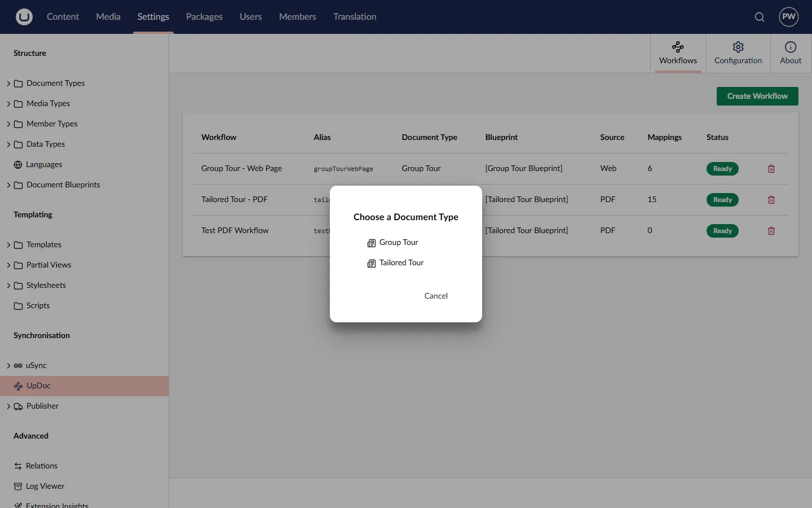Click the Publisher truck icon

[x=19, y=406]
